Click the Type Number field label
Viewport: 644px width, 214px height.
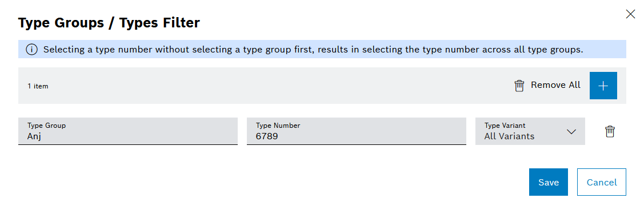[x=278, y=126]
